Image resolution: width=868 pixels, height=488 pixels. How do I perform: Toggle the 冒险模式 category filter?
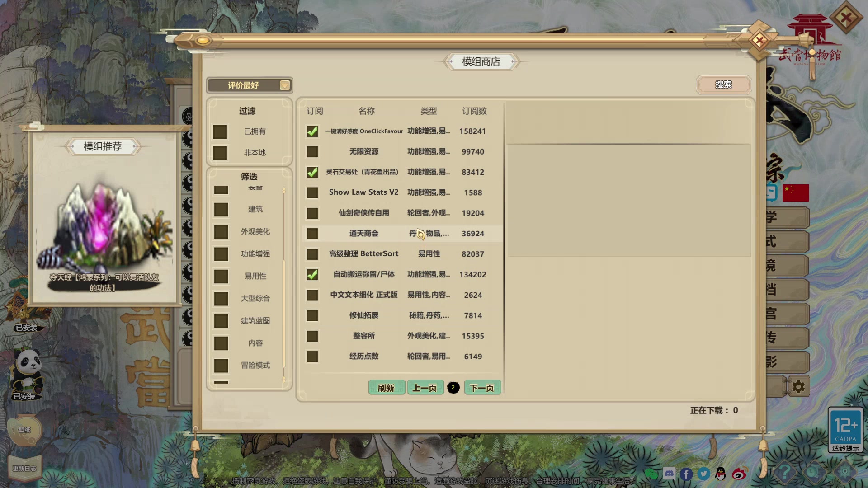[221, 365]
